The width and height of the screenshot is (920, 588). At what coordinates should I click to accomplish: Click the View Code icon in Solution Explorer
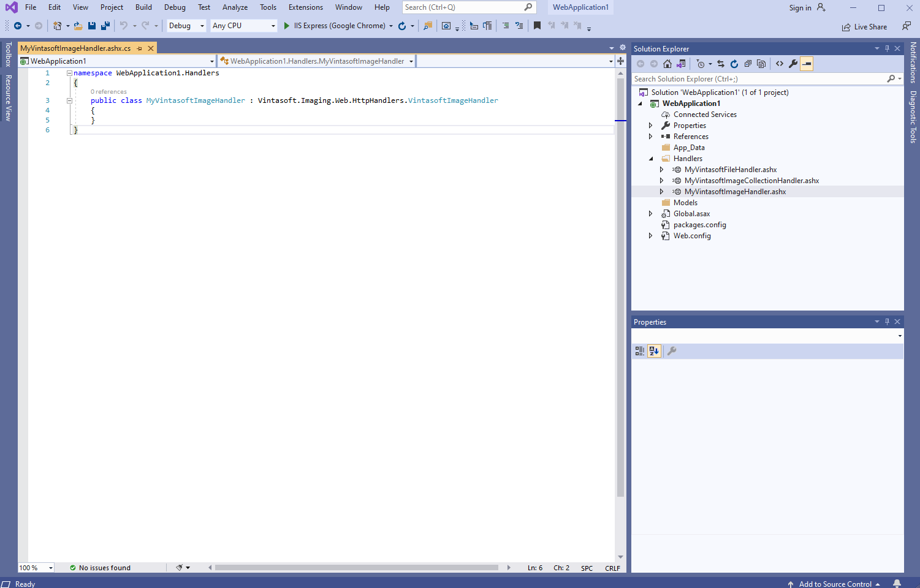[x=780, y=64]
